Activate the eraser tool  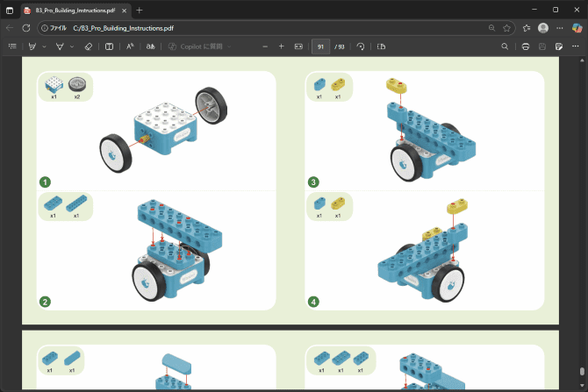pyautogui.click(x=89, y=46)
